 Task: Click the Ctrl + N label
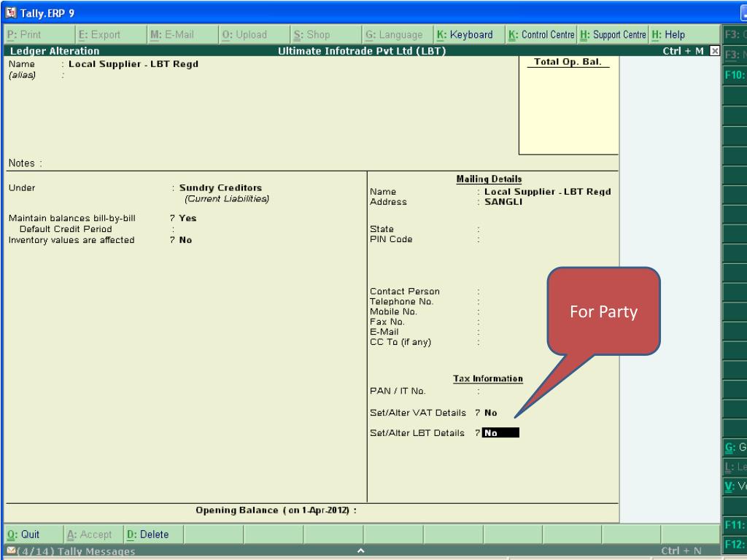tap(681, 551)
